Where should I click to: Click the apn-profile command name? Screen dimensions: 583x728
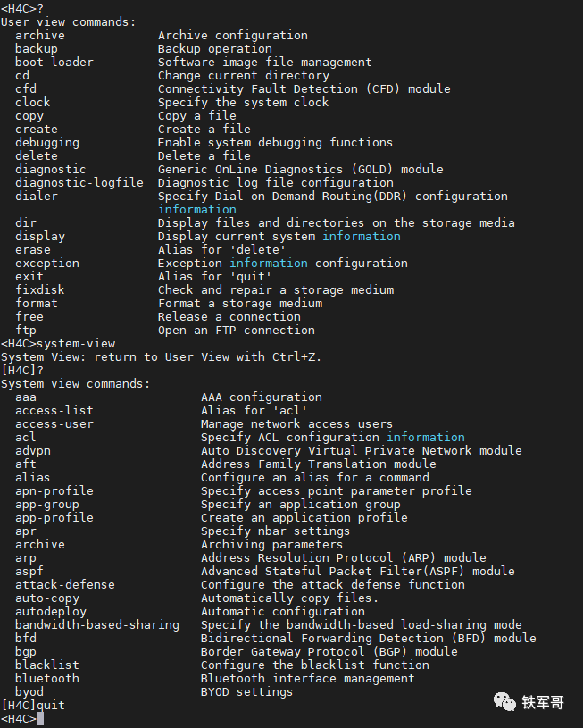click(54, 490)
